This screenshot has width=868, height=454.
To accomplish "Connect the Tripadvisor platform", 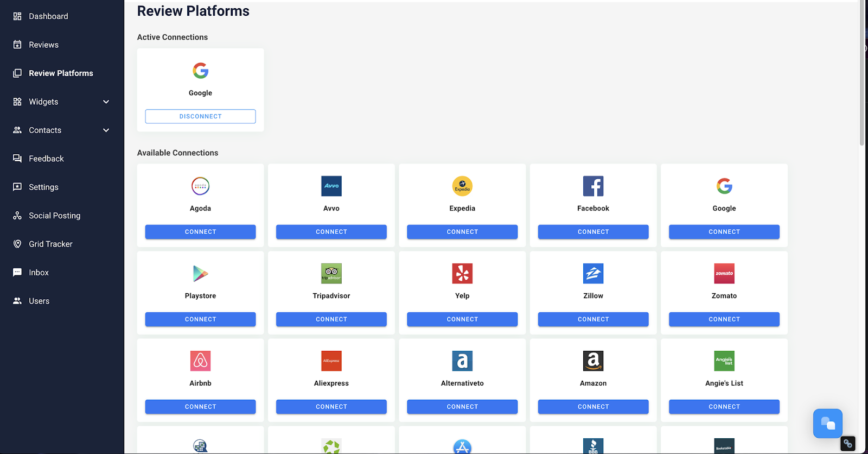I will pyautogui.click(x=331, y=319).
